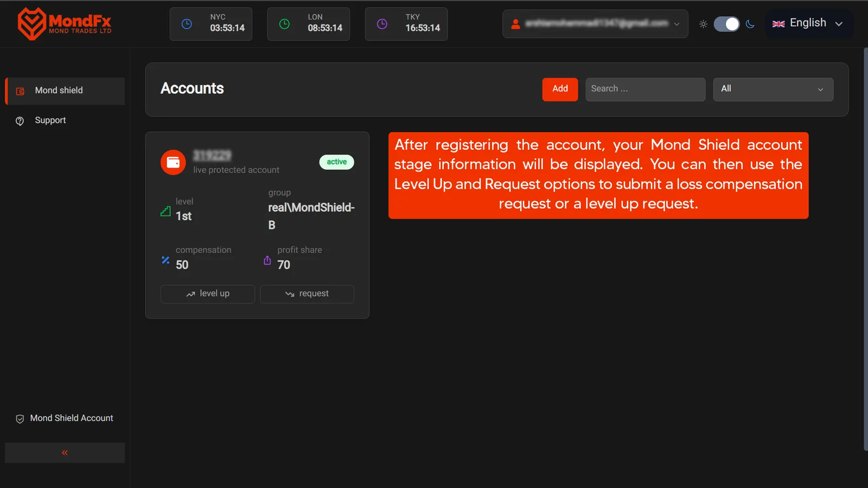Click the purple profit share icon
Image resolution: width=868 pixels, height=488 pixels.
267,260
